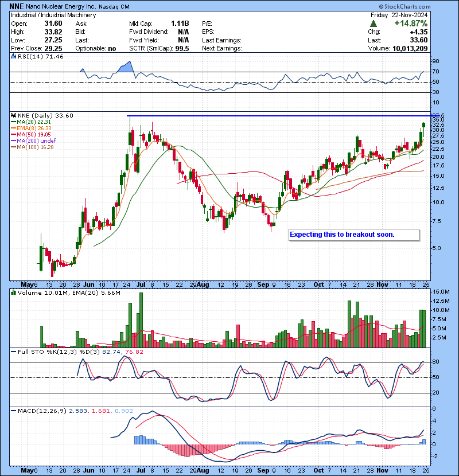Click the Optionable: no entry
This screenshot has height=476, width=459.
pos(96,48)
